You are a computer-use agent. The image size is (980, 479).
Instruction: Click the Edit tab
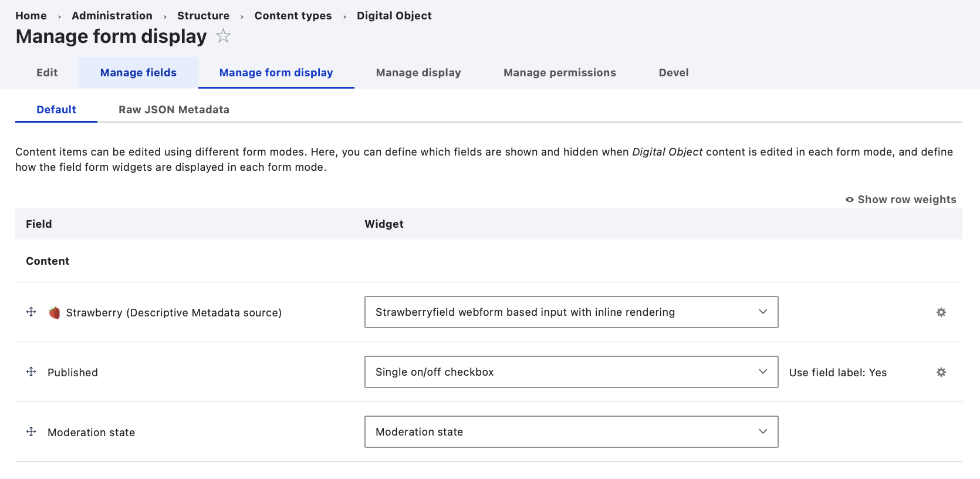(47, 73)
